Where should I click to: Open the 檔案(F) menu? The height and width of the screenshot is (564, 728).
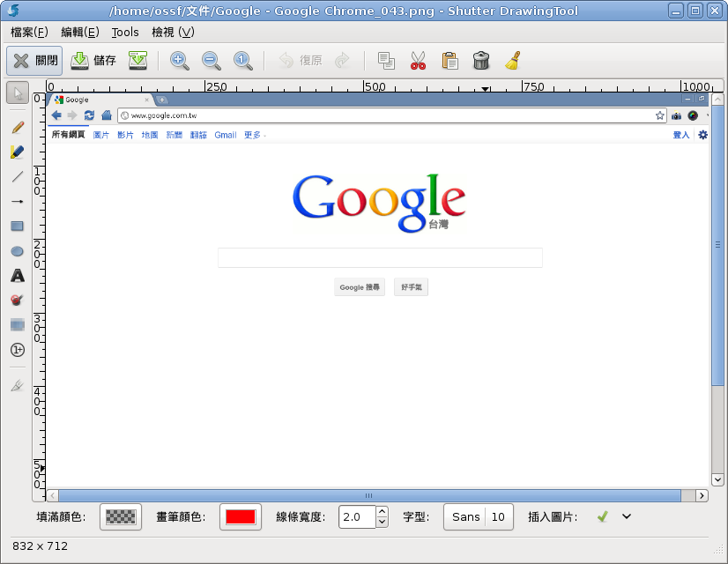pos(29,32)
